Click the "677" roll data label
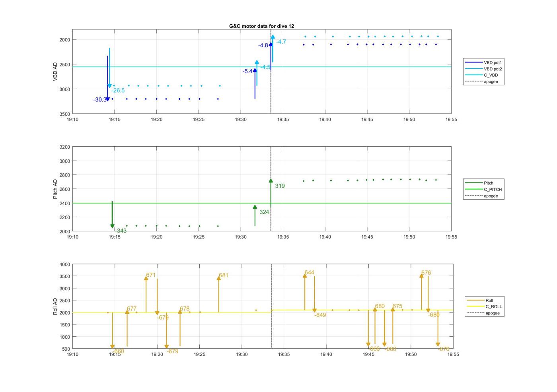 point(132,309)
